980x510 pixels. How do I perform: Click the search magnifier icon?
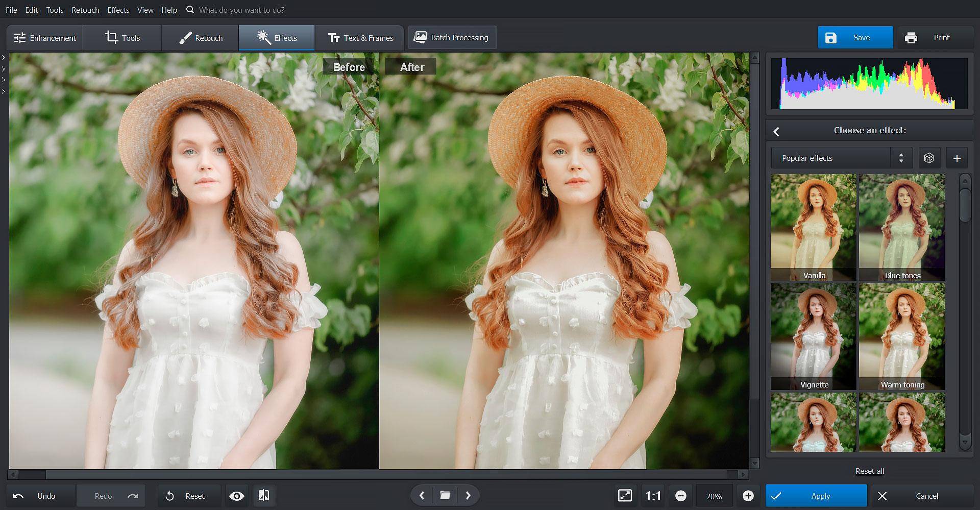(x=190, y=10)
